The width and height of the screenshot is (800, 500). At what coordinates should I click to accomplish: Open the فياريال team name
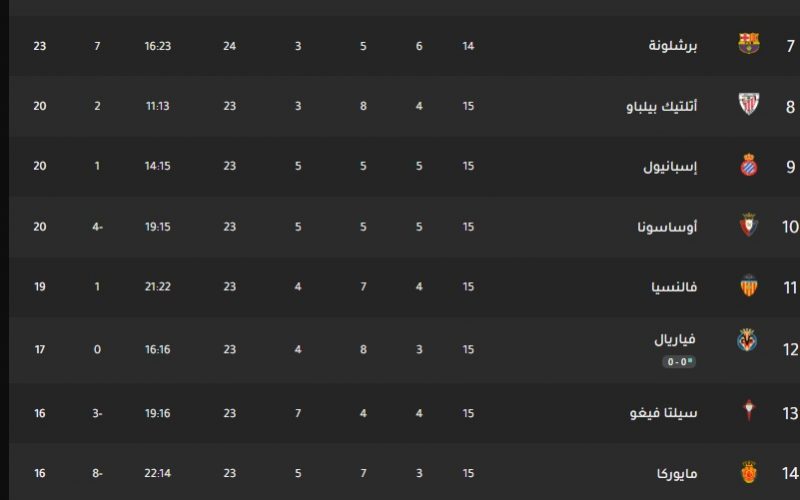[x=674, y=339]
